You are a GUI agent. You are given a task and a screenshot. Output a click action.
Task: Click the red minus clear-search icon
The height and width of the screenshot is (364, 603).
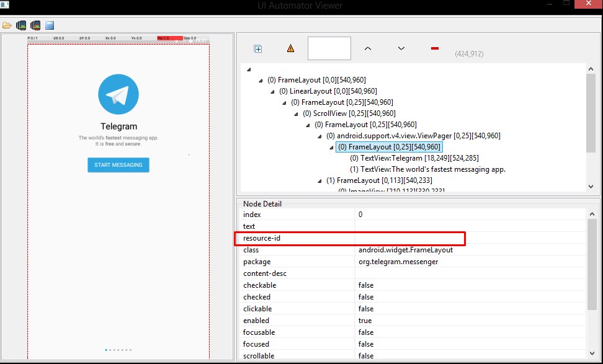[435, 48]
